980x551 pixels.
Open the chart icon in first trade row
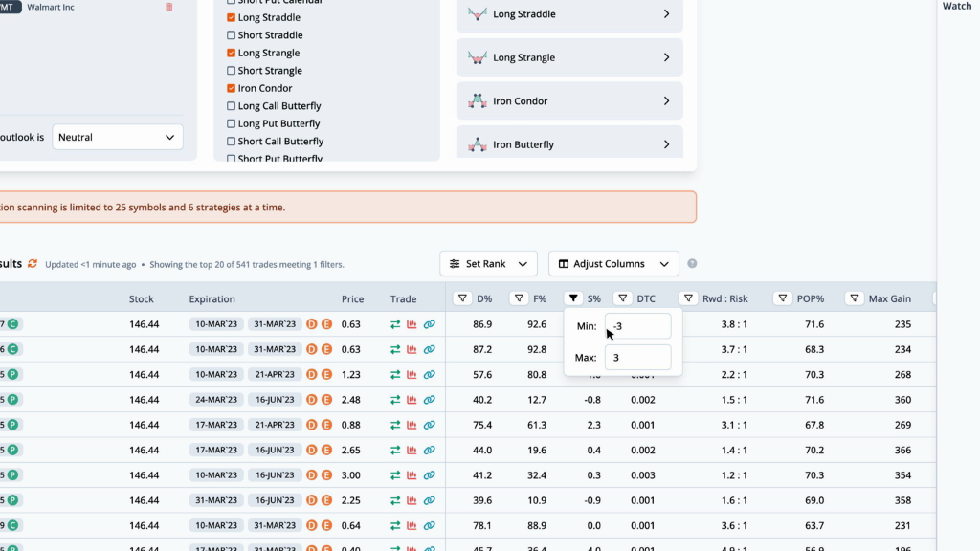coord(412,324)
